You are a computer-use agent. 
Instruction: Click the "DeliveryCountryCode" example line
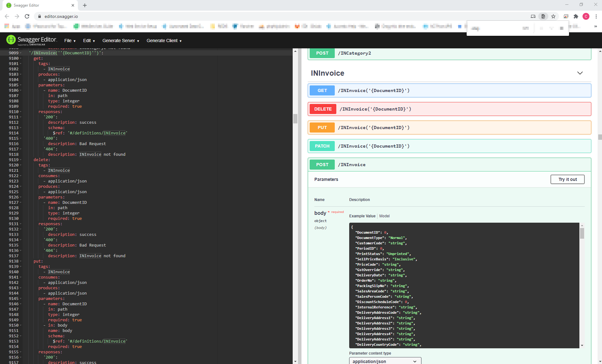388,345
